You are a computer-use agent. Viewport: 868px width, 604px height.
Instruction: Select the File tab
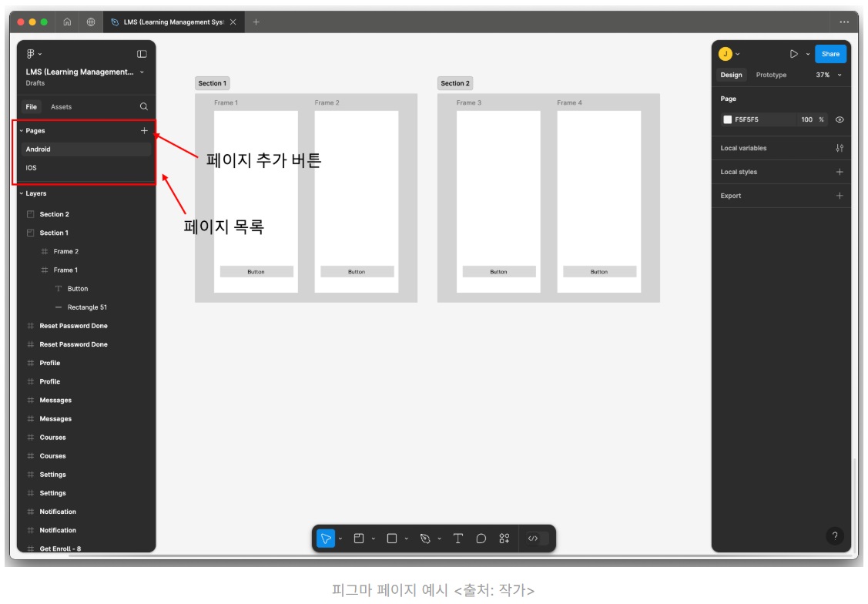[31, 107]
